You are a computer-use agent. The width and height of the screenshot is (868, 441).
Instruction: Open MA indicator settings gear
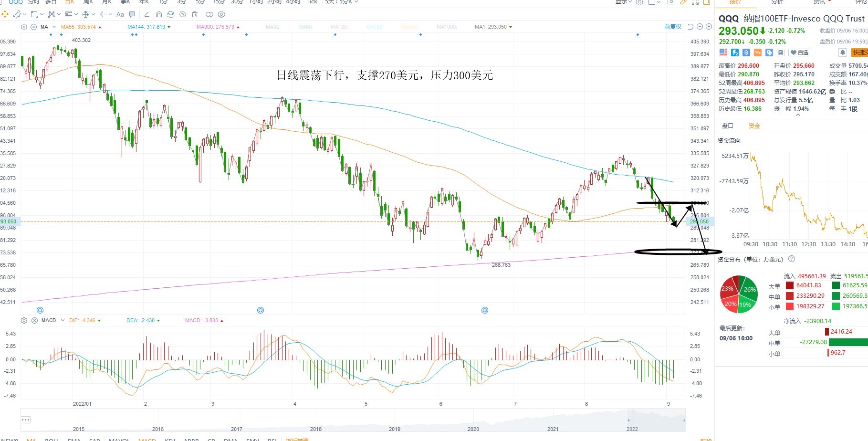pos(25,27)
